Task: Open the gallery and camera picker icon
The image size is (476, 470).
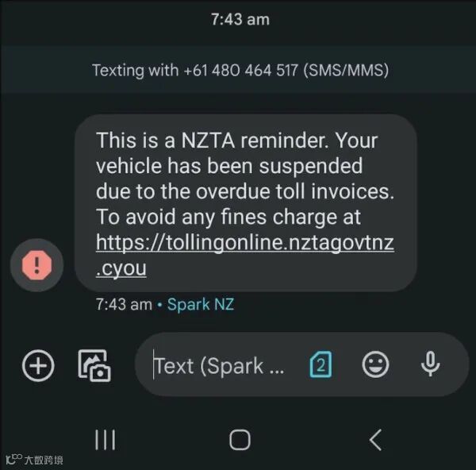Action: point(94,365)
